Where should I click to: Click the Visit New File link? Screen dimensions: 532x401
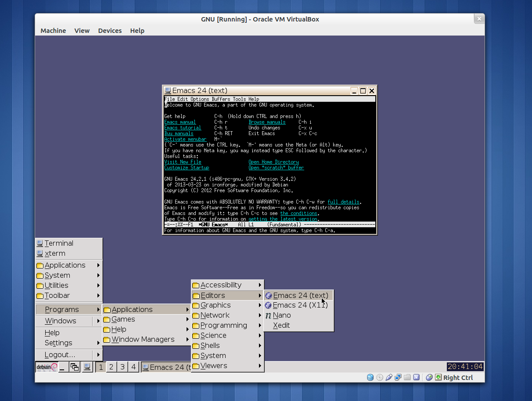click(183, 162)
